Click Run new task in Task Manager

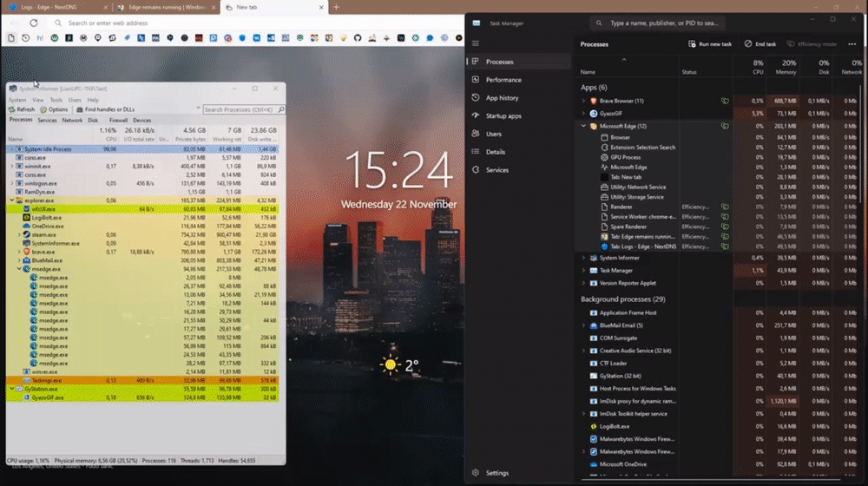pos(710,43)
